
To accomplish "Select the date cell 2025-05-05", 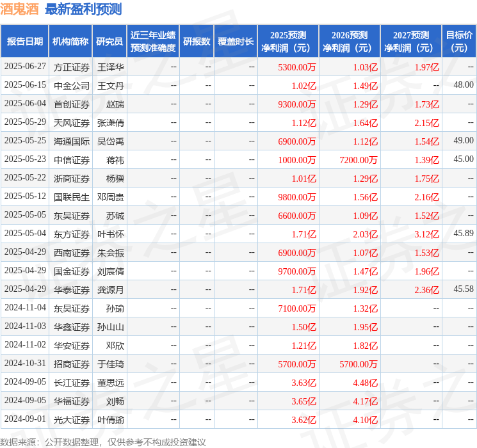I will tap(25, 215).
